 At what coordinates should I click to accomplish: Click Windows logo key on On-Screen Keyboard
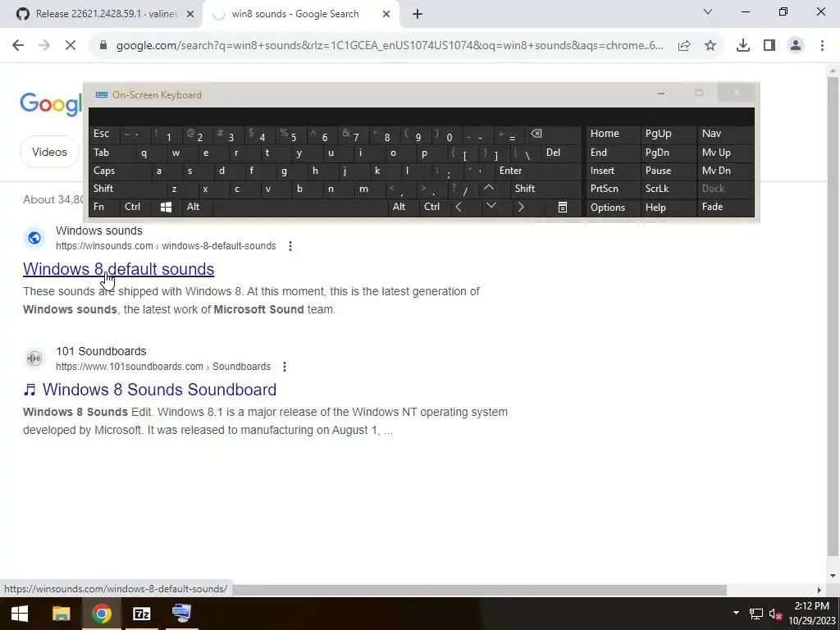[166, 208]
